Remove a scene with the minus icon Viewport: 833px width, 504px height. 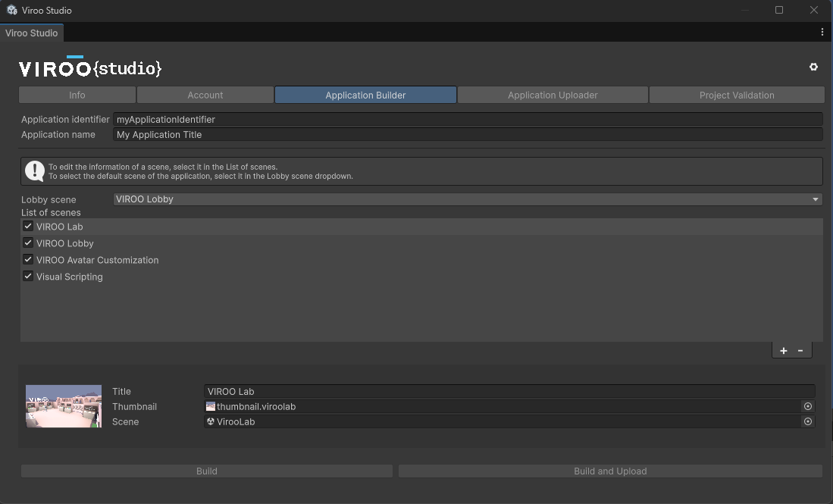coord(802,350)
